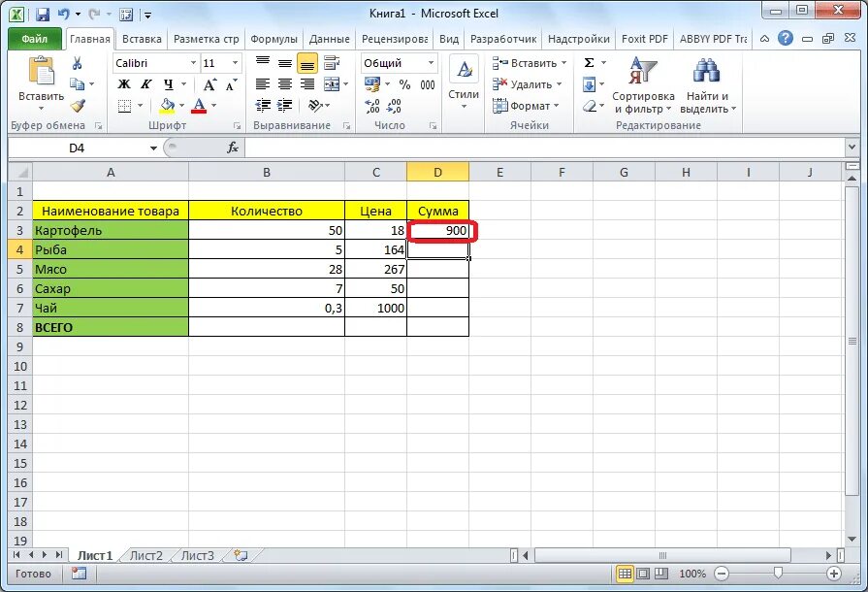Open the Стили styles gallery

[x=464, y=83]
